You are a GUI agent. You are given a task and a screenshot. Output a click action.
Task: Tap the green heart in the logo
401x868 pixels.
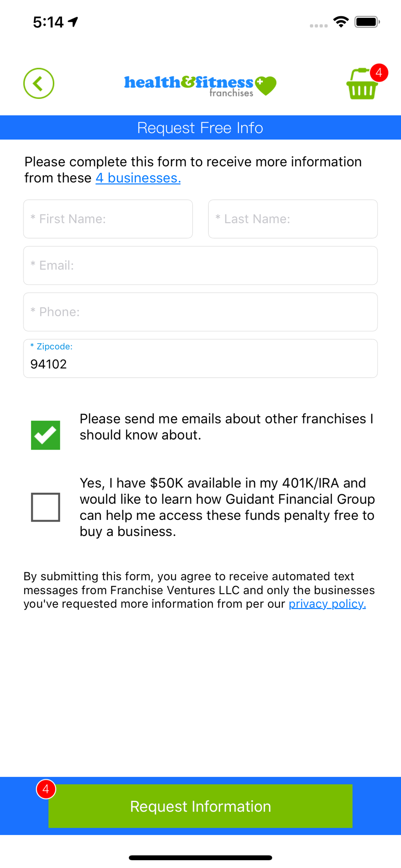click(x=266, y=85)
